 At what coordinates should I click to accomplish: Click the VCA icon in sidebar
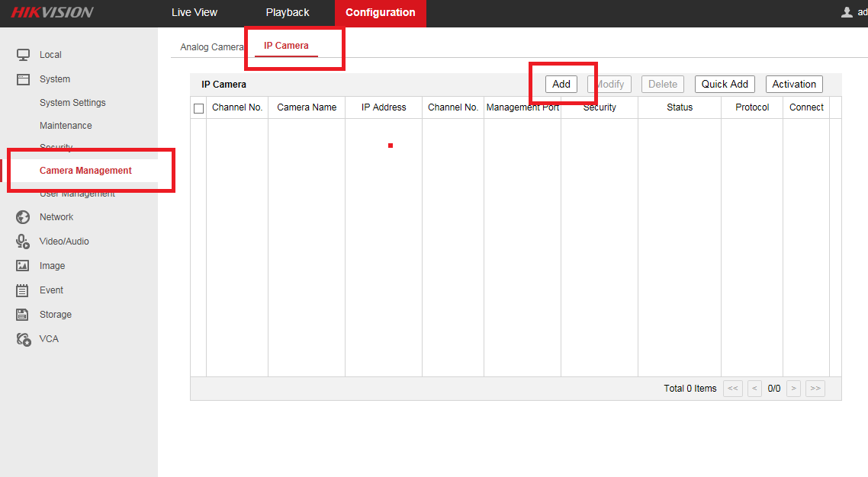[23, 339]
